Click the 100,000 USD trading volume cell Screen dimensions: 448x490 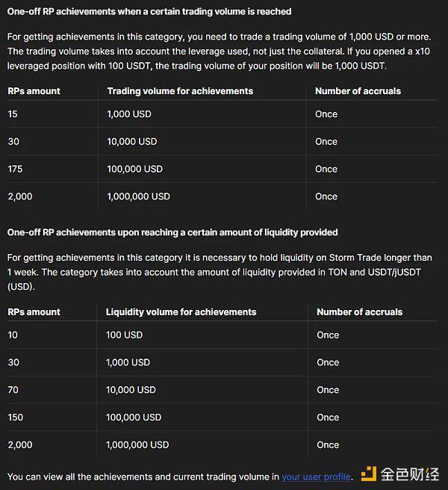(x=134, y=169)
